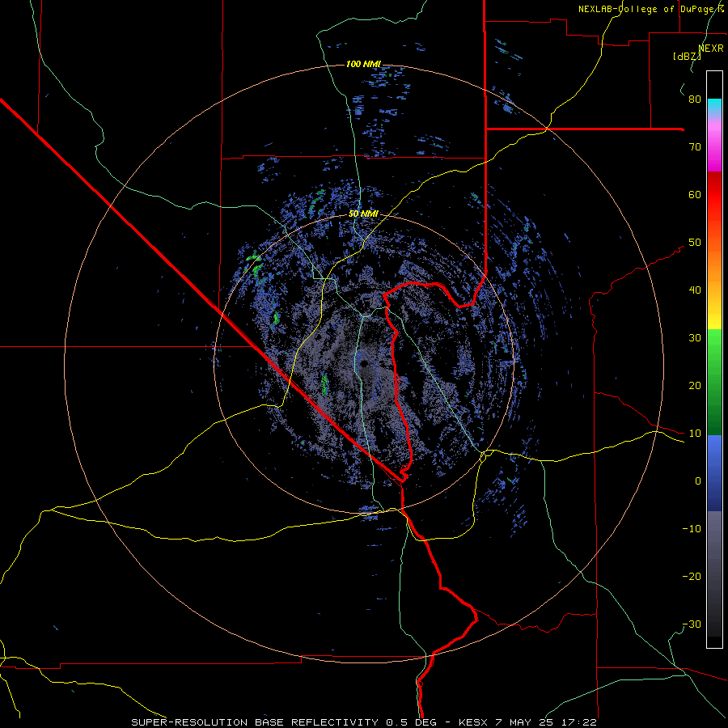Image resolution: width=728 pixels, height=728 pixels.
Task: Click the "60" value on the dBZ scale
Action: (695, 194)
